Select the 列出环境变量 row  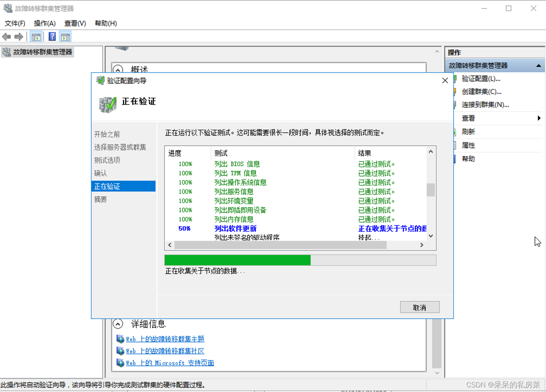point(296,201)
